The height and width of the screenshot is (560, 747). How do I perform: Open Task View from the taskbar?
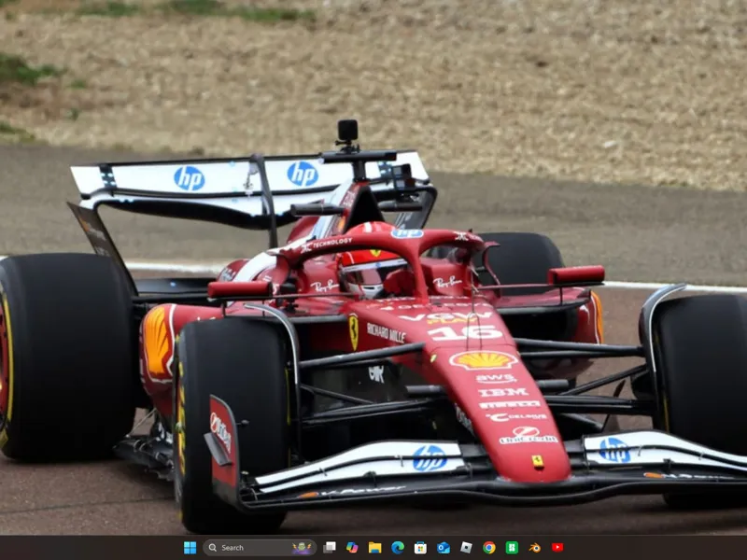[330, 548]
